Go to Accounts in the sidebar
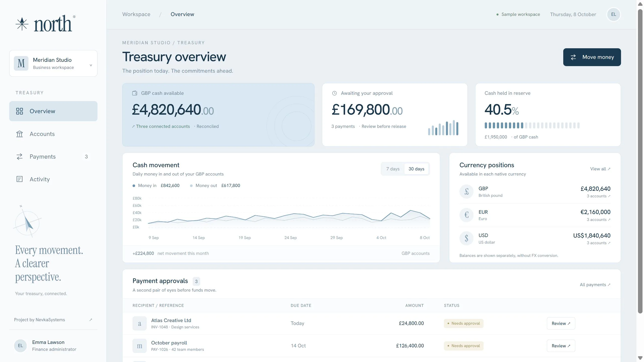644x362 pixels. click(x=53, y=134)
